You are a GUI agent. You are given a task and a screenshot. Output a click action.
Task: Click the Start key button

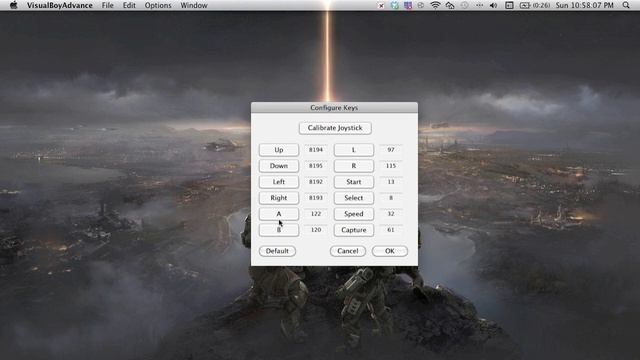[x=353, y=182]
